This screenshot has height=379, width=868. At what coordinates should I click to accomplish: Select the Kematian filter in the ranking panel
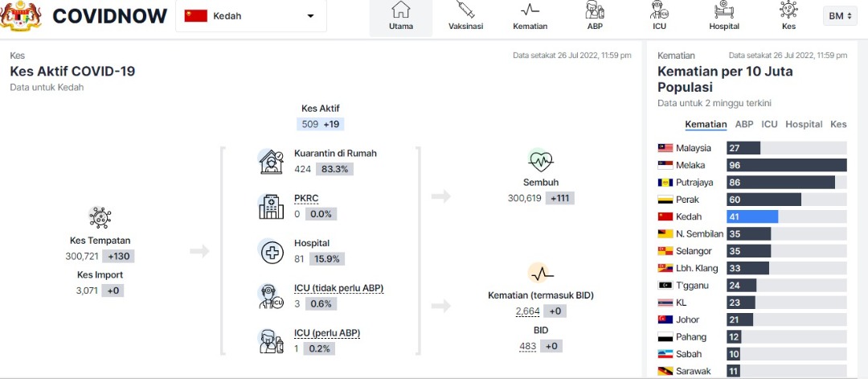(x=706, y=125)
